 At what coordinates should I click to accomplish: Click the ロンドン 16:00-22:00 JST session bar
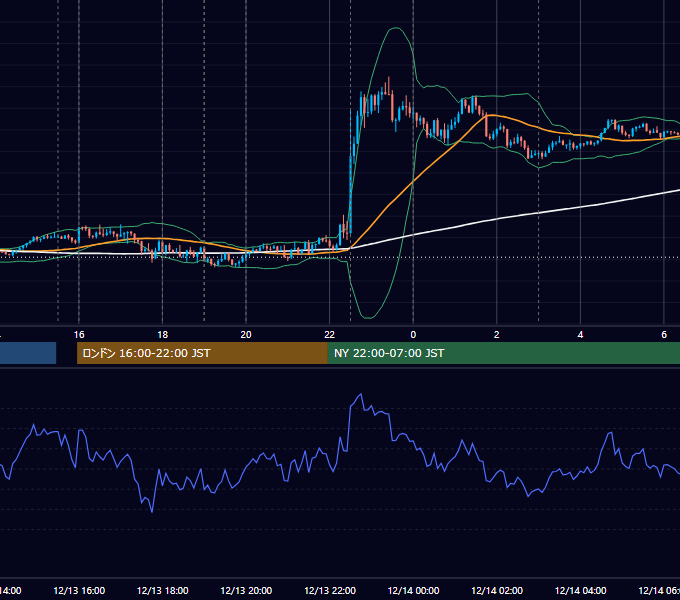click(x=202, y=353)
